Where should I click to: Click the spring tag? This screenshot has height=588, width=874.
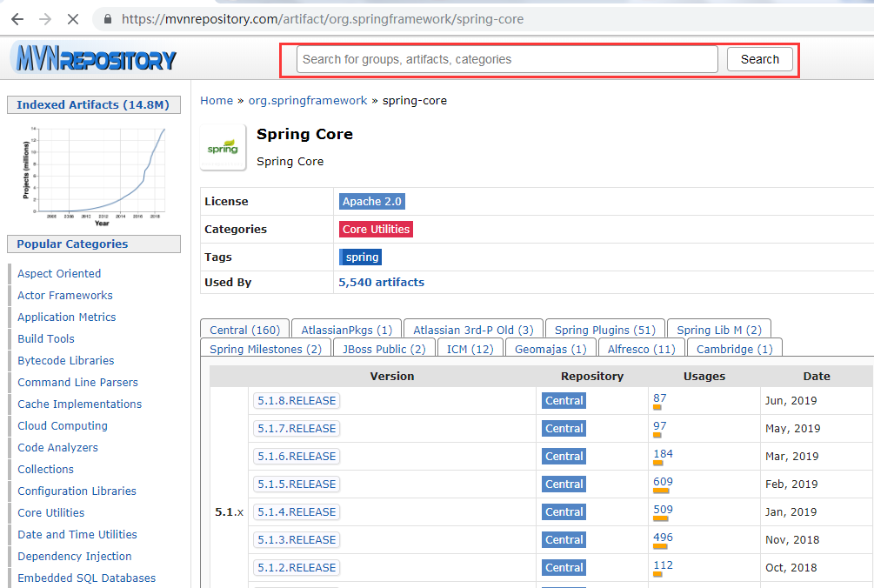point(361,257)
